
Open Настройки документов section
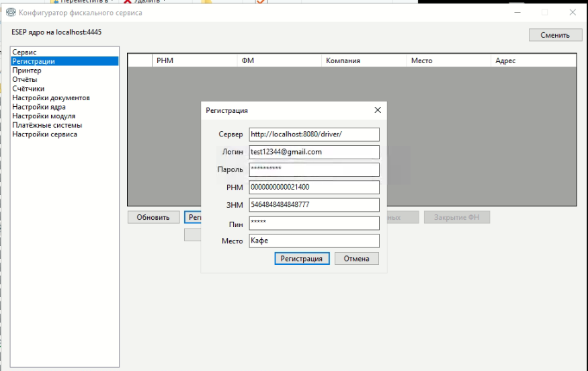65,97
